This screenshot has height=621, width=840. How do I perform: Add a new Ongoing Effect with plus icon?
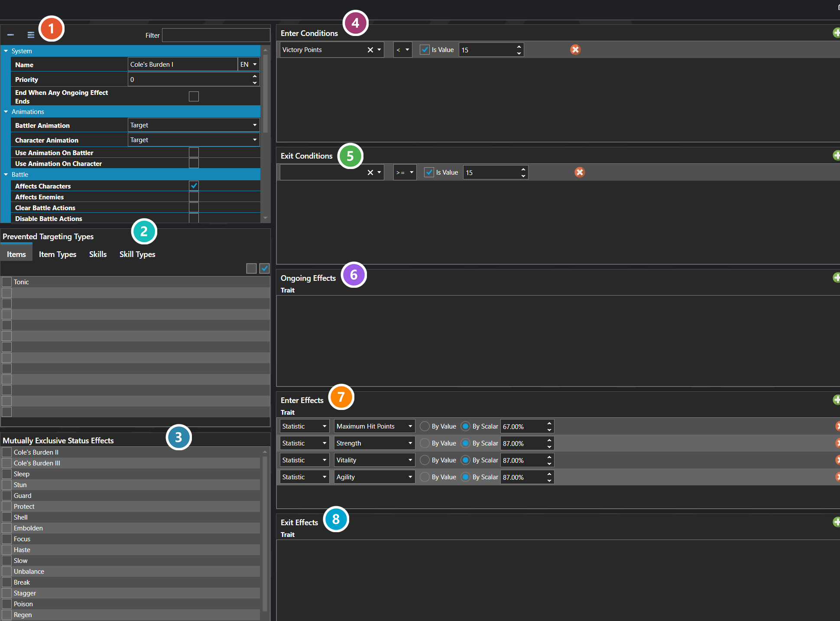tap(837, 278)
